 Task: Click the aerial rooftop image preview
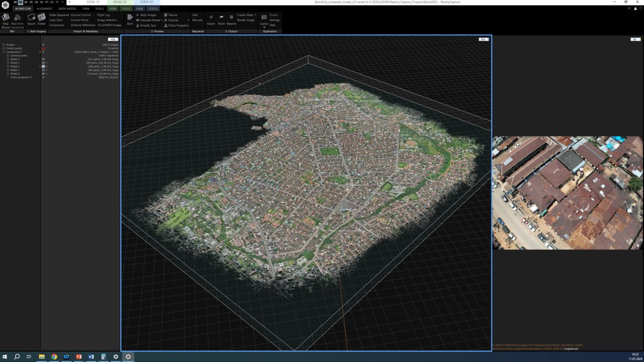[x=568, y=192]
